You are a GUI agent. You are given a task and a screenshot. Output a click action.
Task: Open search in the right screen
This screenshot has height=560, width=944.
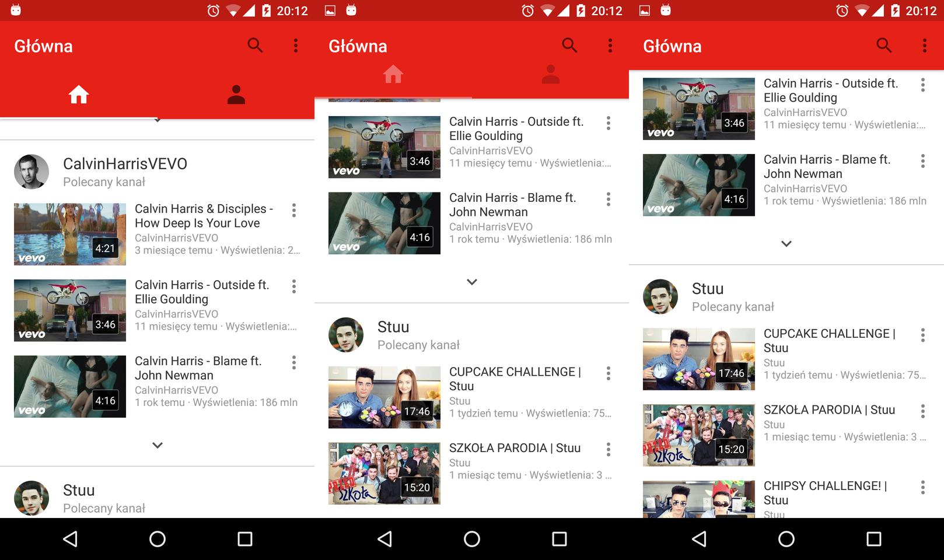tap(884, 45)
